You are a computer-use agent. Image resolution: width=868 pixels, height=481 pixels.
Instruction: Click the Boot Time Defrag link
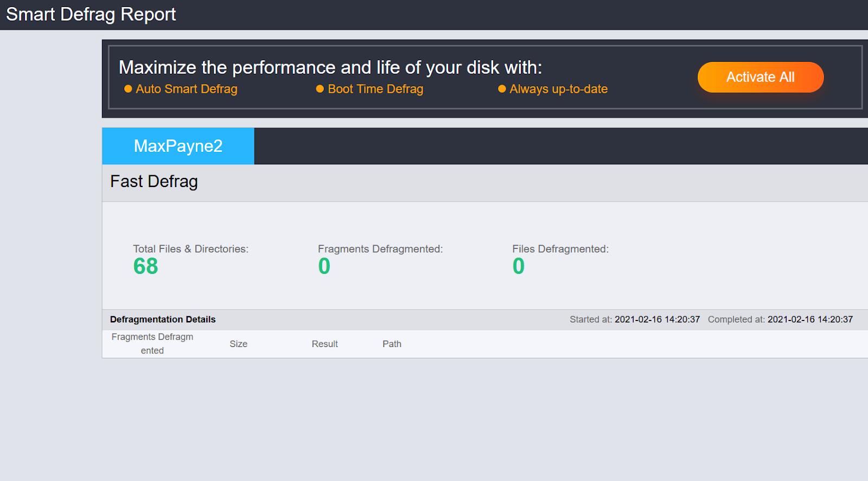tap(375, 89)
